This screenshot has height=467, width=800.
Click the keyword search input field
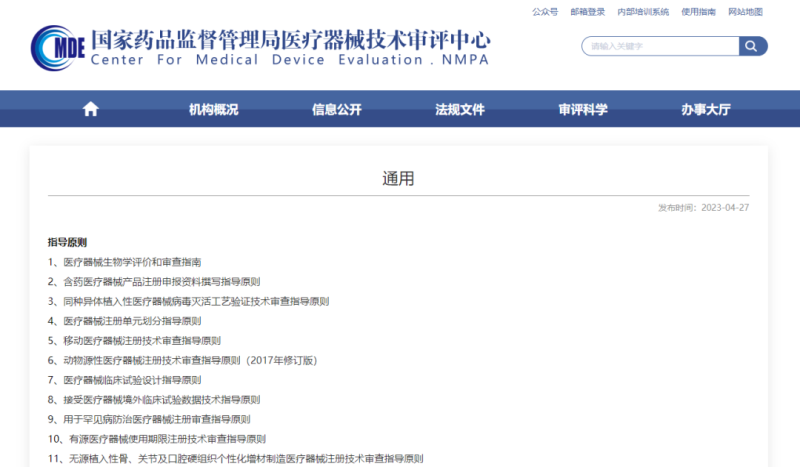click(x=660, y=46)
